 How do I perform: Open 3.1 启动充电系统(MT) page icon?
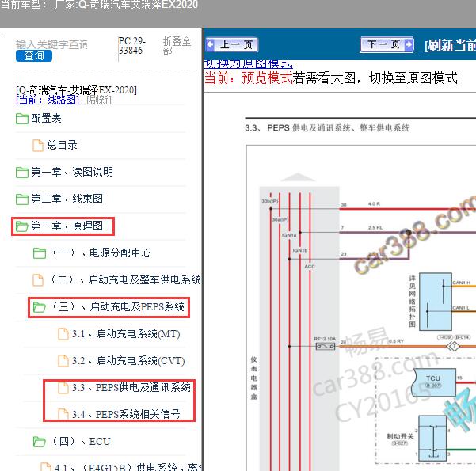(x=63, y=334)
